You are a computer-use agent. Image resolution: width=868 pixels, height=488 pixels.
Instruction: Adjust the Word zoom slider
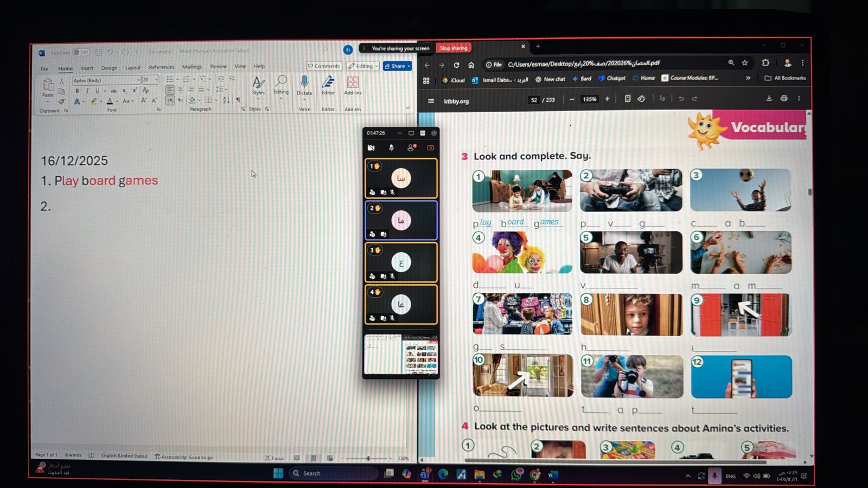[368, 458]
